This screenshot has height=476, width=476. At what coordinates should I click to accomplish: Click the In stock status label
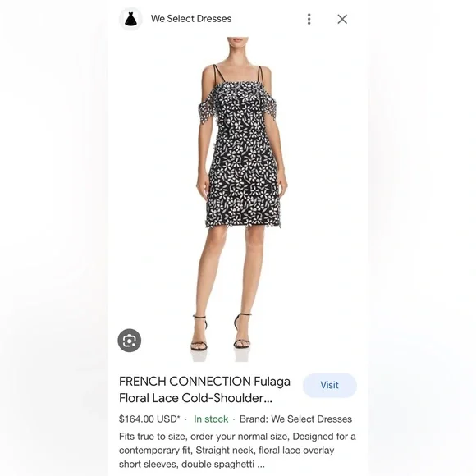coord(211,419)
